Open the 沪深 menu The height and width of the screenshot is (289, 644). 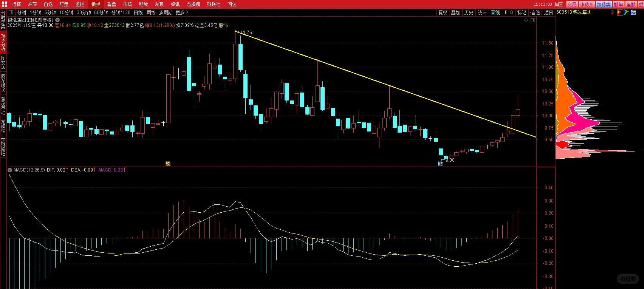click(33, 4)
